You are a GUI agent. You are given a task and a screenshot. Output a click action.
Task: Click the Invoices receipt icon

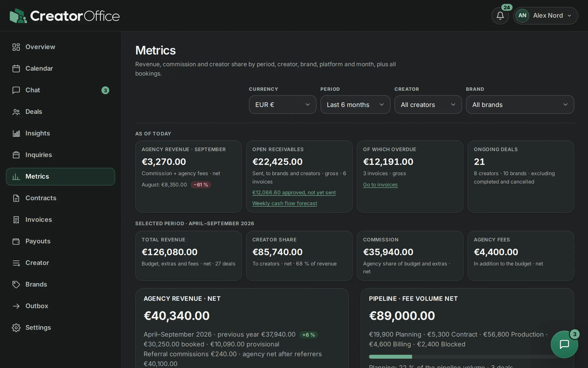[16, 220]
